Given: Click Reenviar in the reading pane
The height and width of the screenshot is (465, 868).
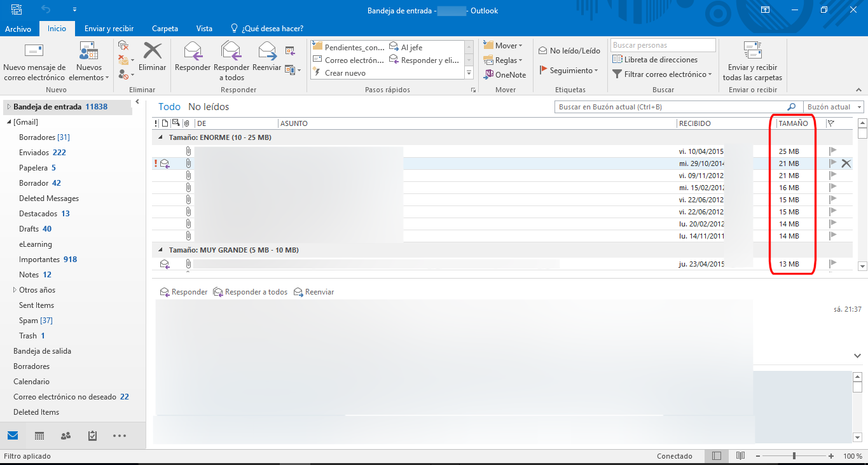Looking at the screenshot, I should pyautogui.click(x=314, y=292).
